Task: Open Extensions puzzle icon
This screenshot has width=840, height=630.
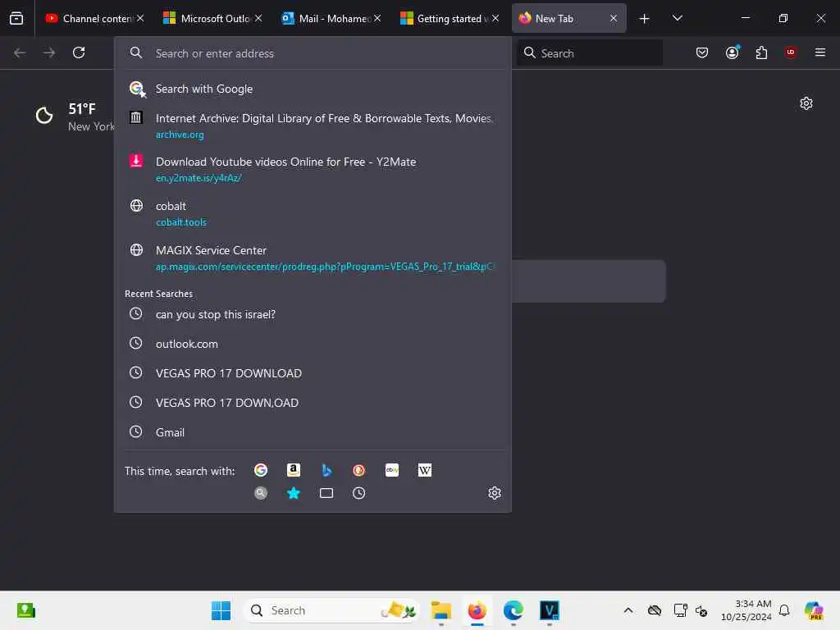Action: 761,52
